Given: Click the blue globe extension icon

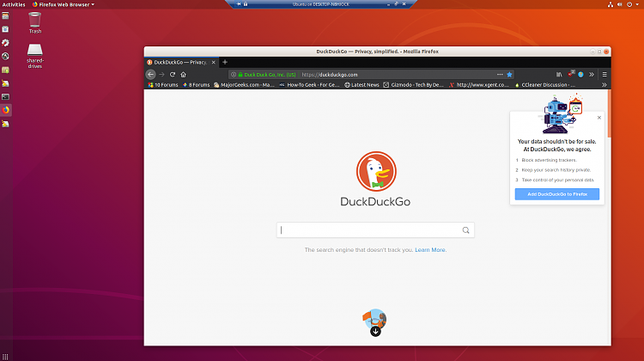Looking at the screenshot, I should point(580,75).
